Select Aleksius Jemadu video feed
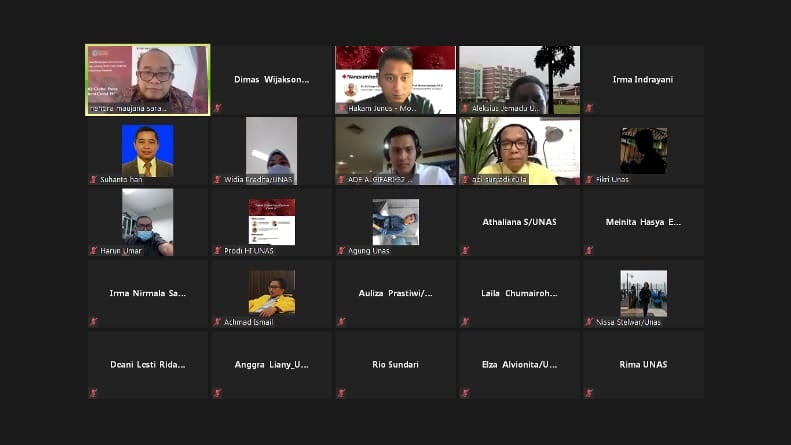Image resolution: width=791 pixels, height=445 pixels. click(520, 80)
